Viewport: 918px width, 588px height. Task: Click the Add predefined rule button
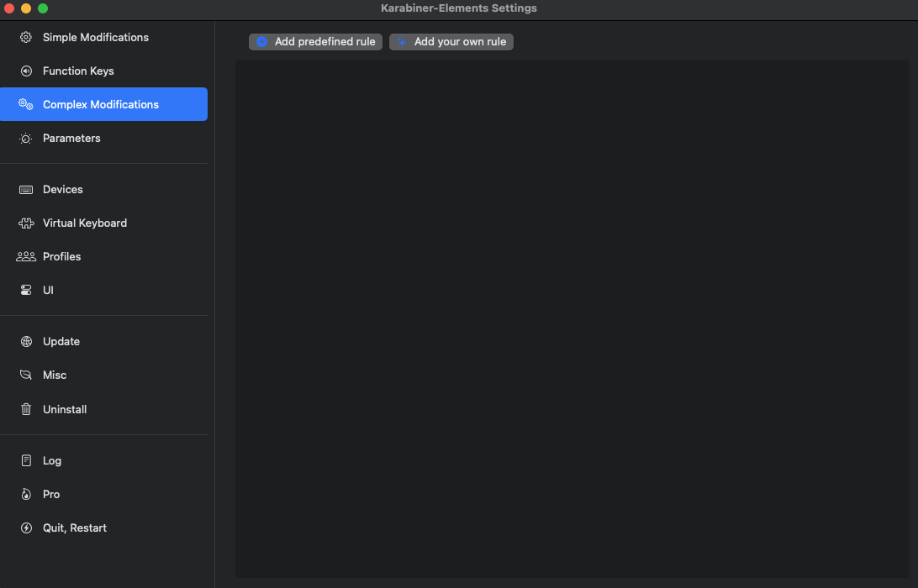pyautogui.click(x=314, y=41)
